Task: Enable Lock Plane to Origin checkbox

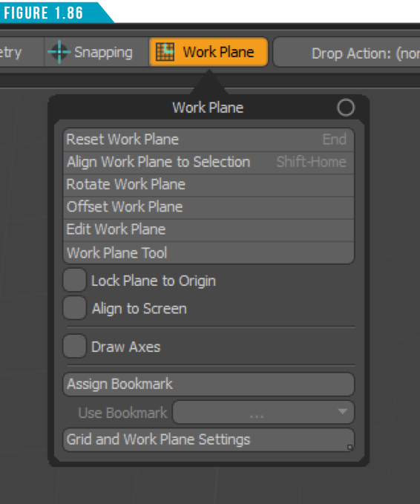Action: coord(74,281)
